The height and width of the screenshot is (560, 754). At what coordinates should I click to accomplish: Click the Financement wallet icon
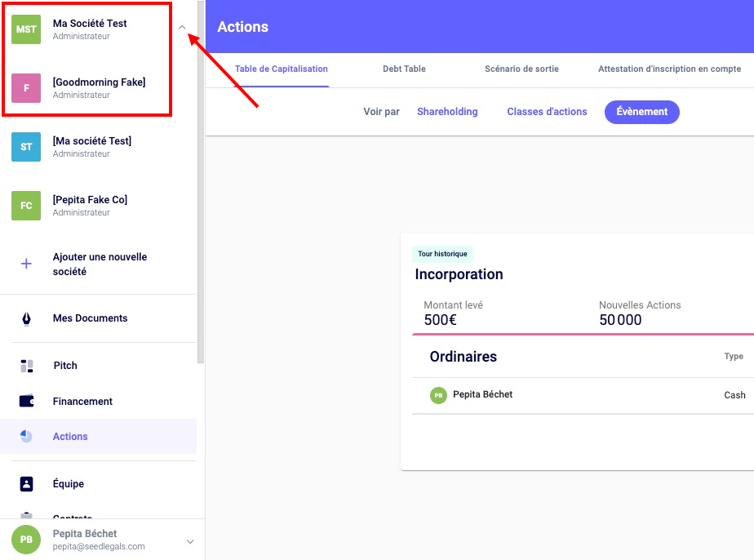[x=26, y=402]
